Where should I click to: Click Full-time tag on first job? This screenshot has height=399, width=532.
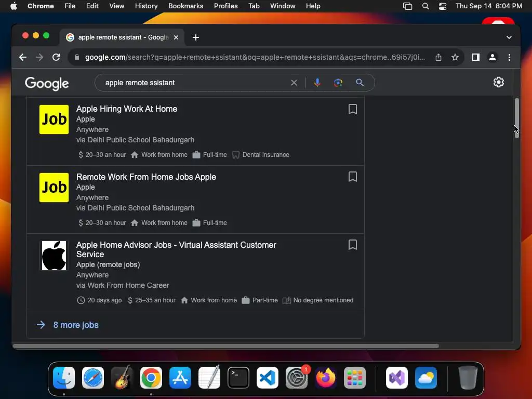[x=210, y=155]
